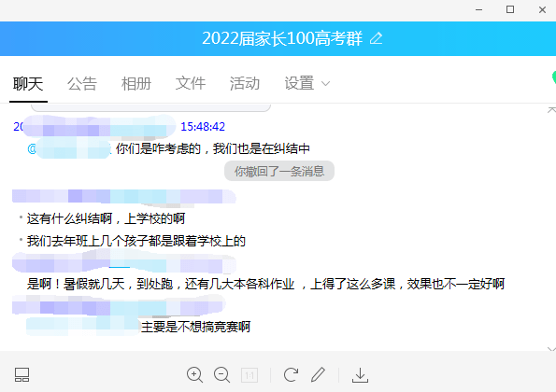Open the 活动 tab

click(245, 84)
